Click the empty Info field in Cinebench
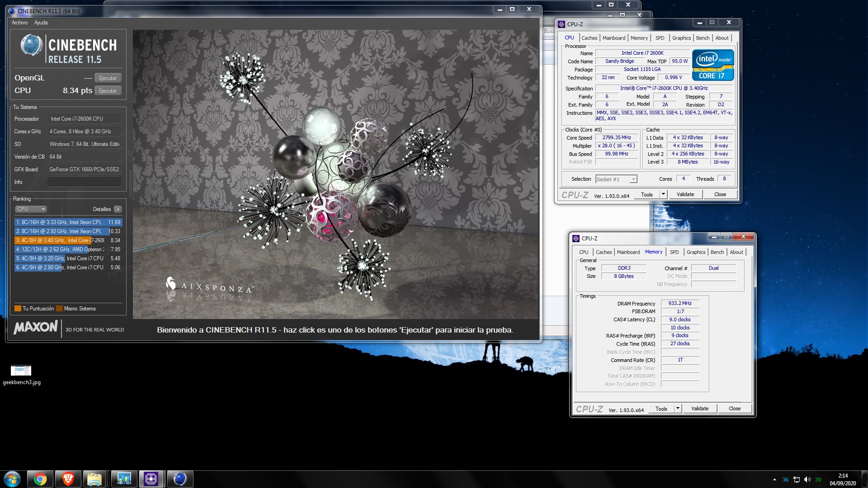Viewport: 868px width, 488px height. pos(85,182)
